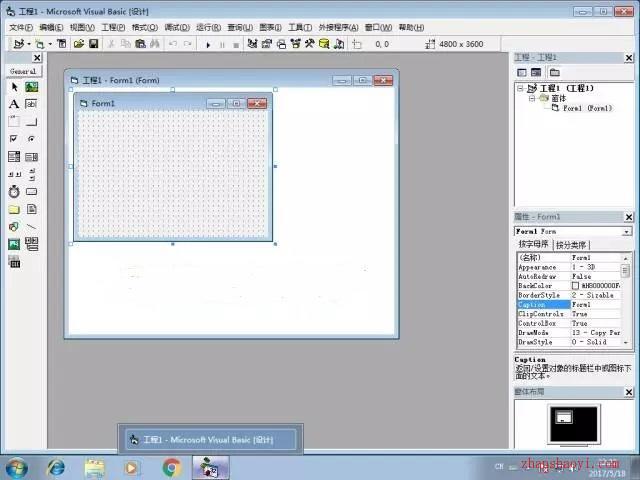
Task: Click the BackColor color swatch value
Action: (576, 286)
